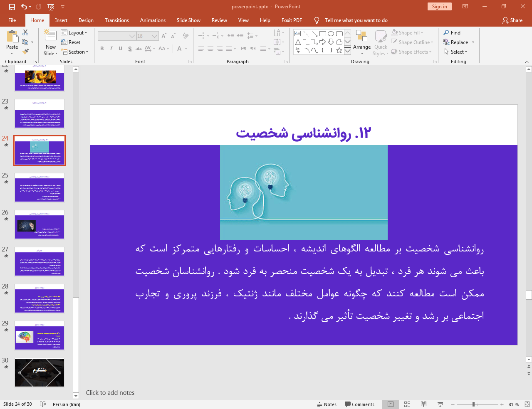
Task: Switch to the Insert tab
Action: coord(61,20)
